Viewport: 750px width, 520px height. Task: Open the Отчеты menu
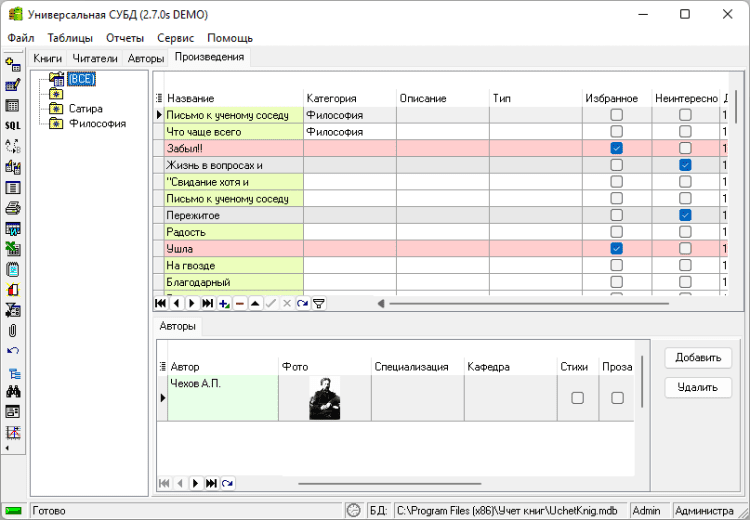[x=125, y=38]
